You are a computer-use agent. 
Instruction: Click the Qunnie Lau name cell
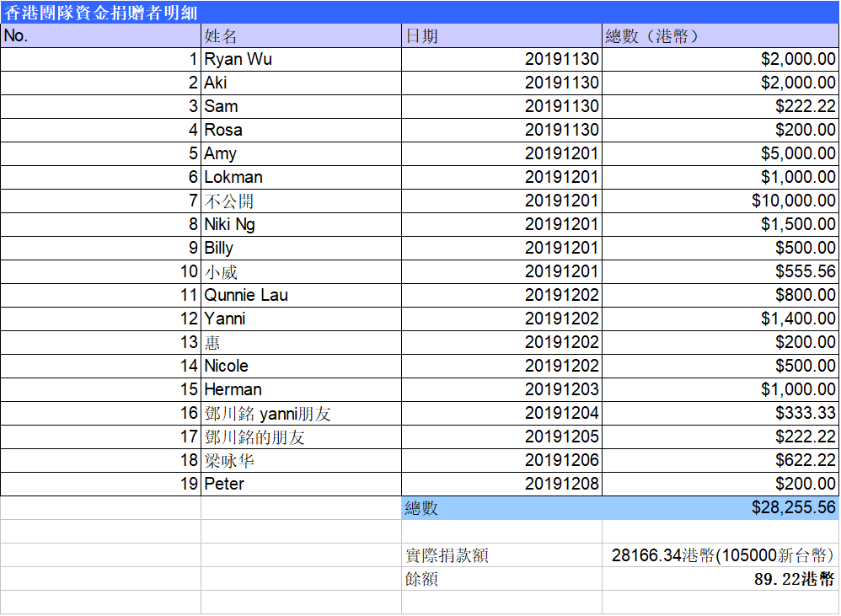pos(301,296)
